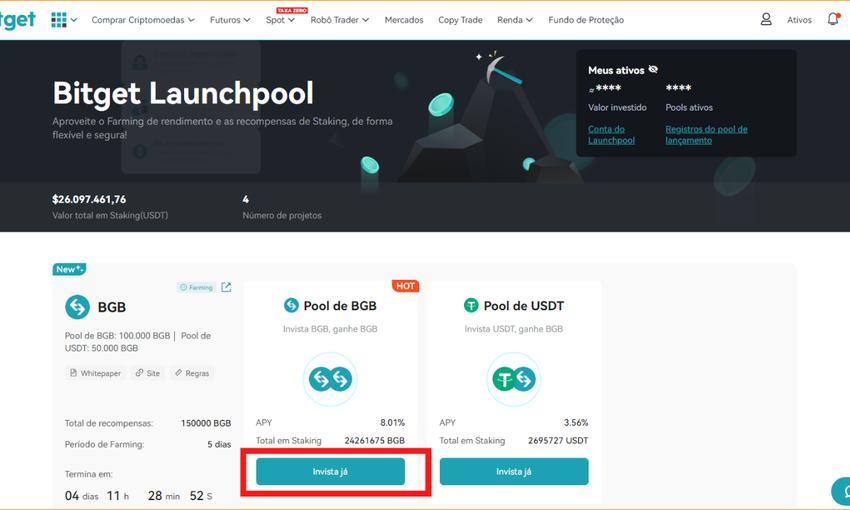This screenshot has height=510, width=850.
Task: Click the 150000 BGB rewards value
Action: [206, 423]
